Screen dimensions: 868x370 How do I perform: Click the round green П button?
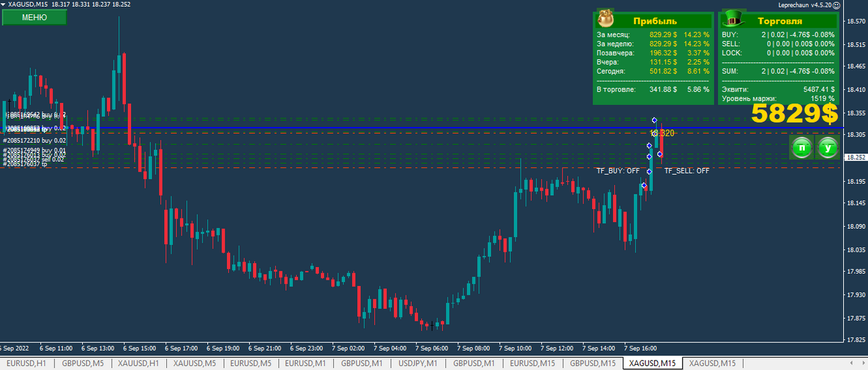(801, 147)
